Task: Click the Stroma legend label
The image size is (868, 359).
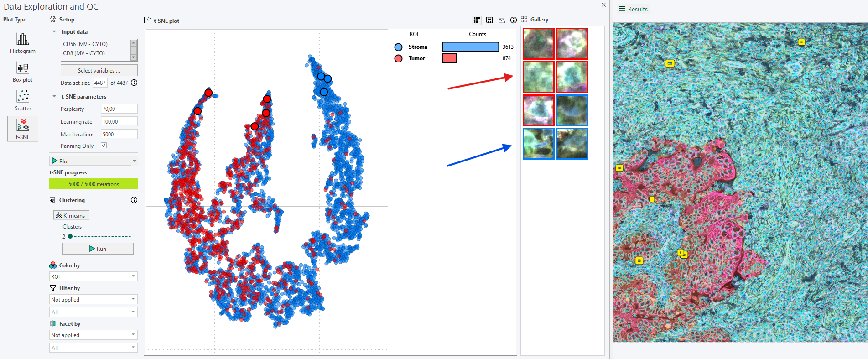Action: pos(418,47)
